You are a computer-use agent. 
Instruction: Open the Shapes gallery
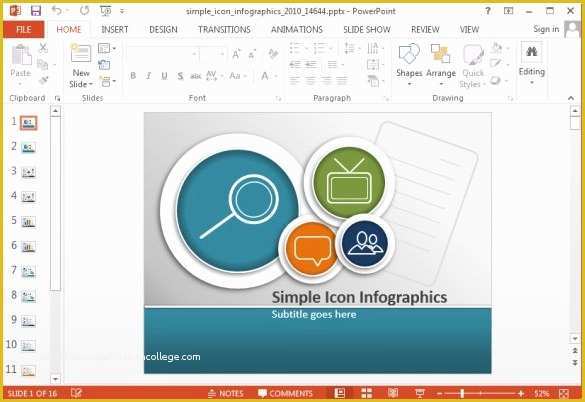click(x=409, y=65)
